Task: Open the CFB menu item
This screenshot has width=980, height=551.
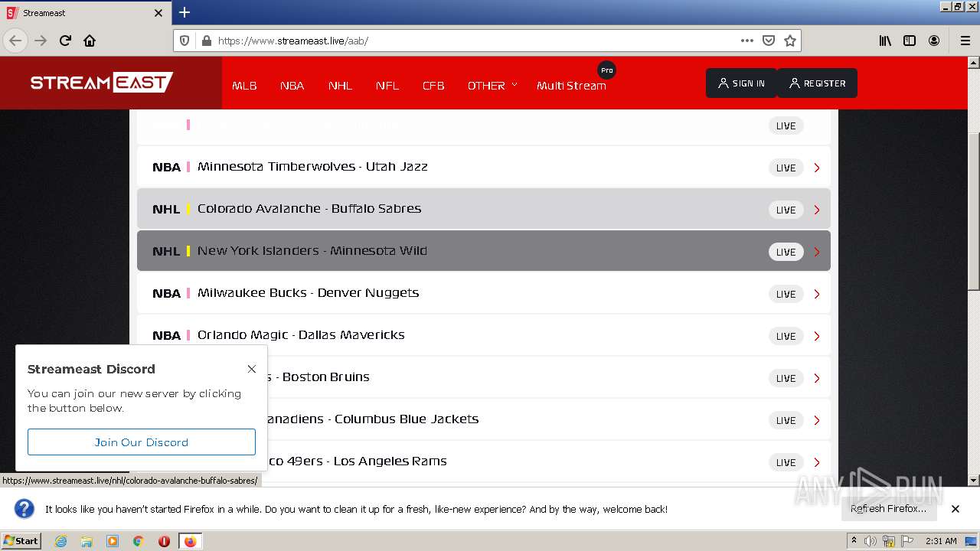Action: pos(433,86)
